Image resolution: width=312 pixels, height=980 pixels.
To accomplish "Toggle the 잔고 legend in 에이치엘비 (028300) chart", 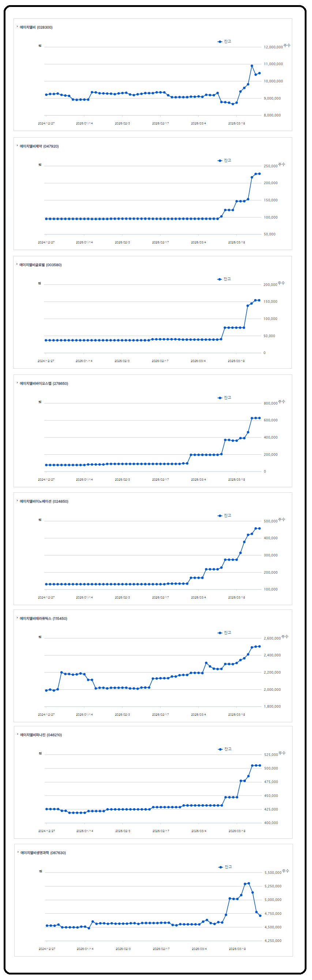I will coord(225,41).
